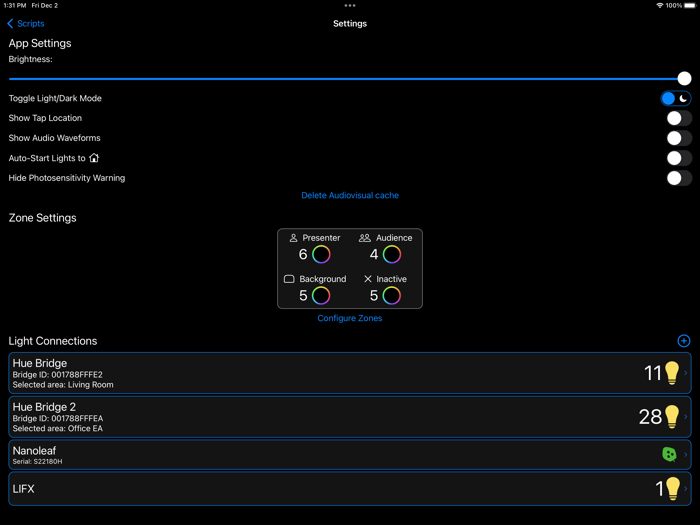Select the Presenter zone color ring
The width and height of the screenshot is (700, 525).
click(321, 254)
